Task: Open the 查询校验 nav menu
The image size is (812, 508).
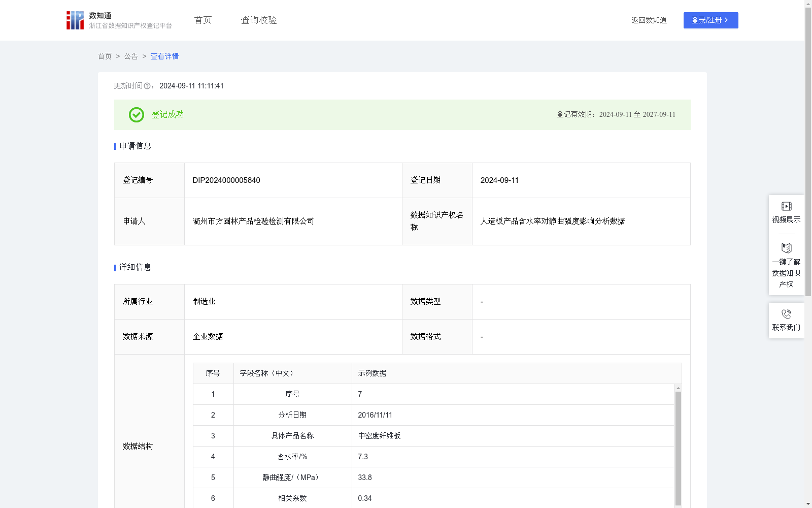Action: click(x=259, y=20)
